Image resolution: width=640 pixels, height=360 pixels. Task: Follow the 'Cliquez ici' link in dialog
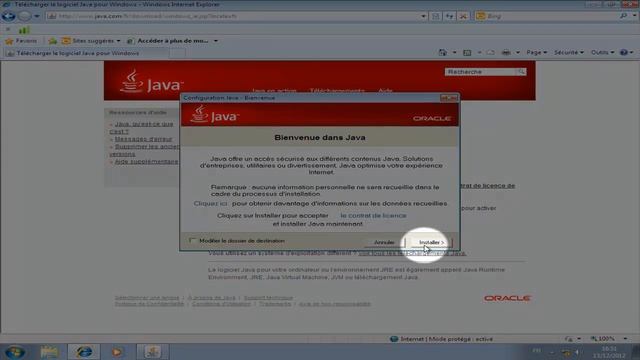(211, 203)
